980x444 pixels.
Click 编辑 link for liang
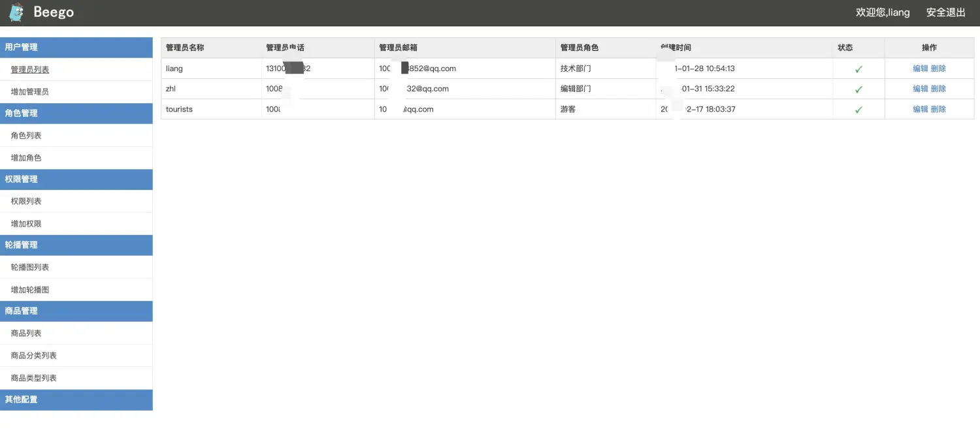(920, 69)
